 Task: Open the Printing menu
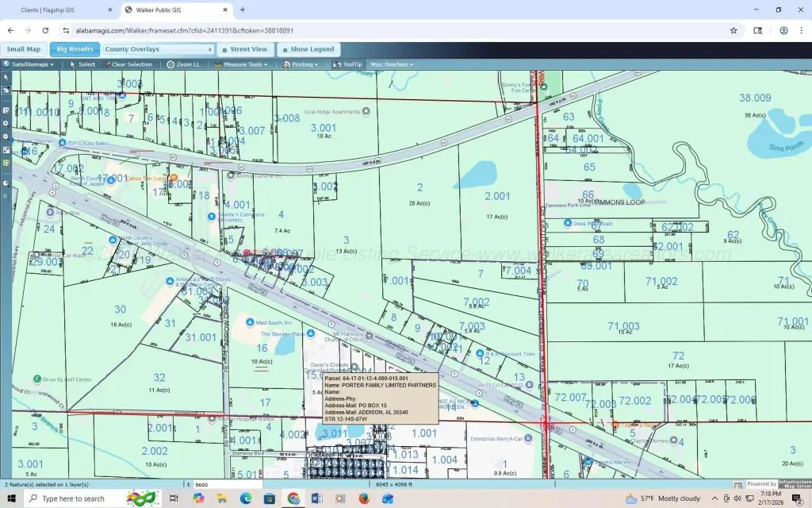[301, 64]
